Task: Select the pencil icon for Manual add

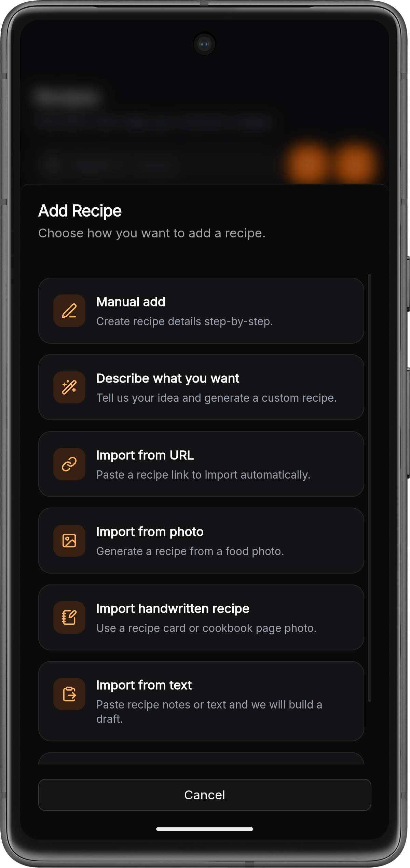Action: click(69, 311)
